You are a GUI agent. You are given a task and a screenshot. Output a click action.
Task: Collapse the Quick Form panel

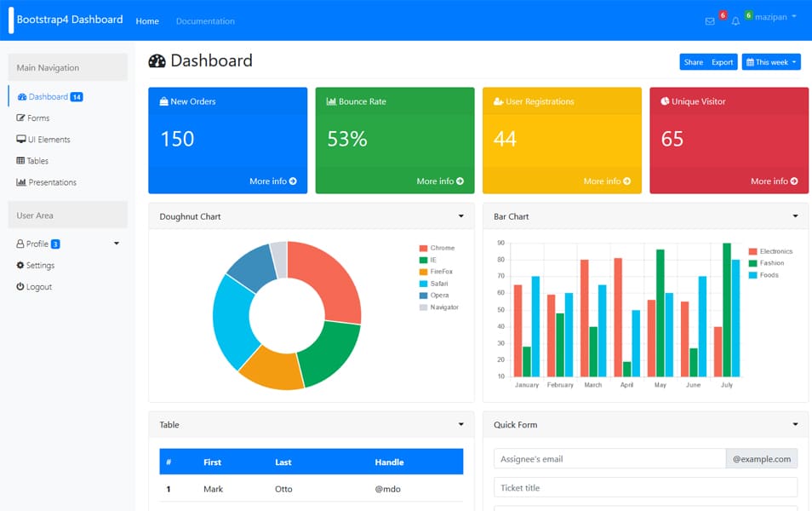pyautogui.click(x=797, y=424)
